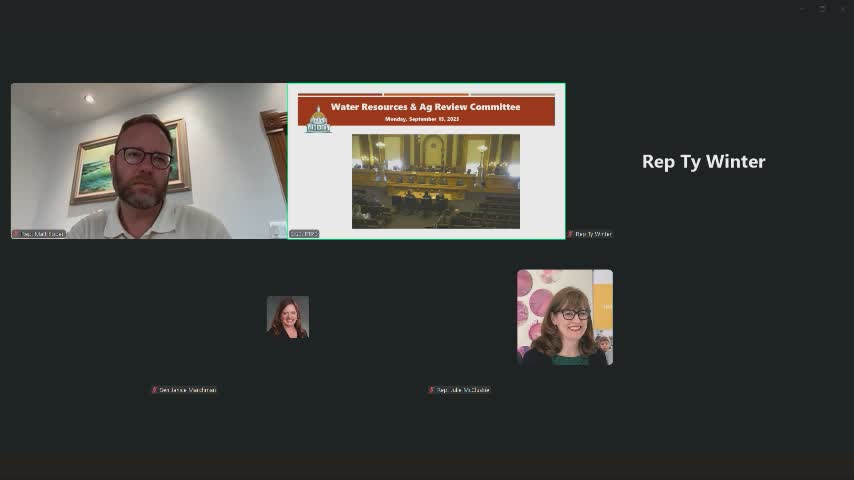Select the video tile of the smiling woman with glasses
This screenshot has width=854, height=480.
pyautogui.click(x=565, y=317)
